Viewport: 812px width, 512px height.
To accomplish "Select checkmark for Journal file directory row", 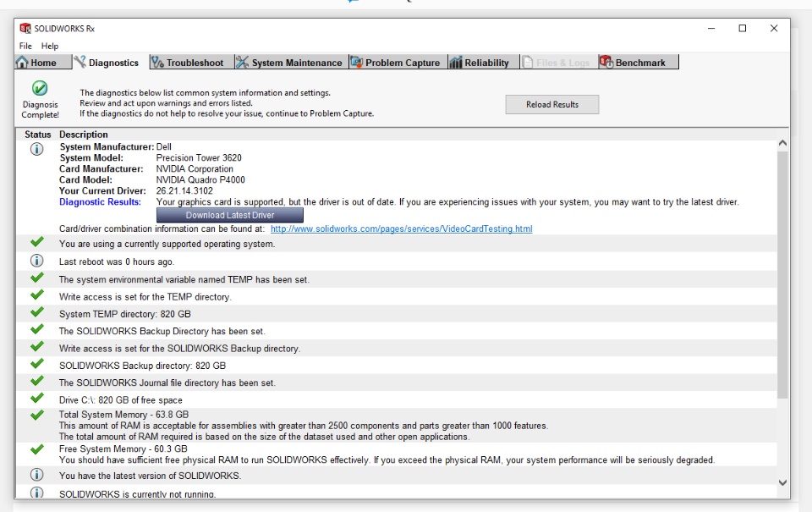I will tap(36, 381).
